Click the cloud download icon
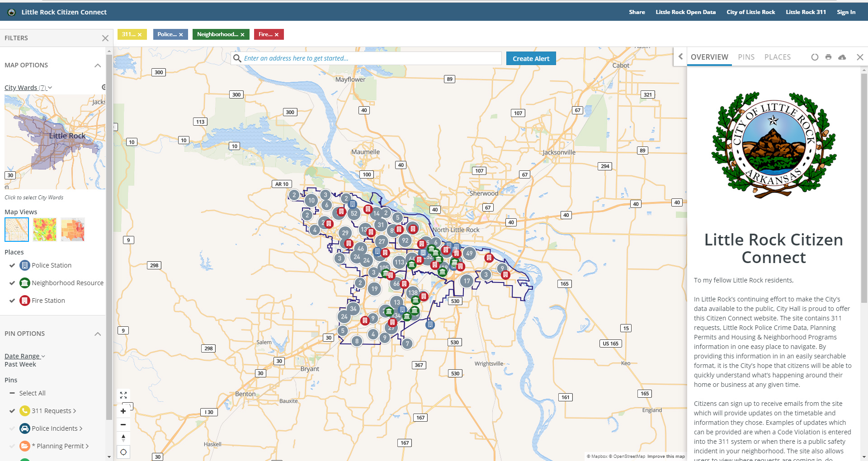Image resolution: width=868 pixels, height=461 pixels. 842,57
